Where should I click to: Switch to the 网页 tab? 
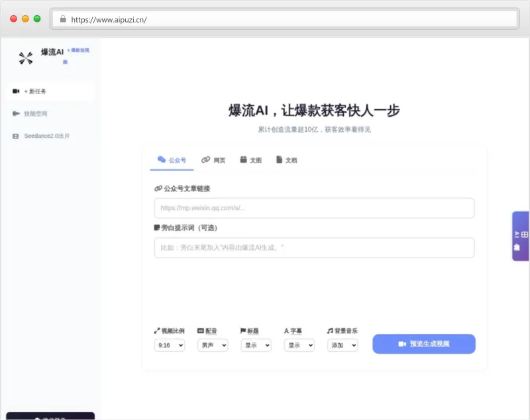[213, 160]
